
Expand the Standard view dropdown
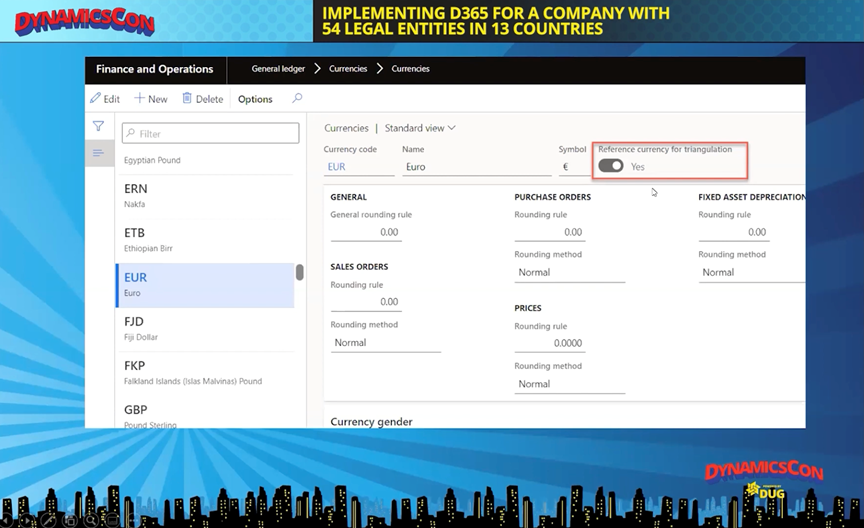click(420, 128)
